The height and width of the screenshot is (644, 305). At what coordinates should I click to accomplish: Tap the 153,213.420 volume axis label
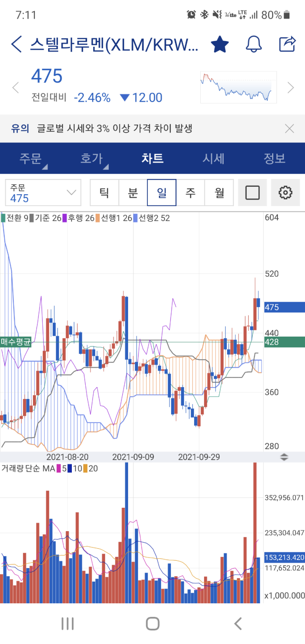(284, 557)
